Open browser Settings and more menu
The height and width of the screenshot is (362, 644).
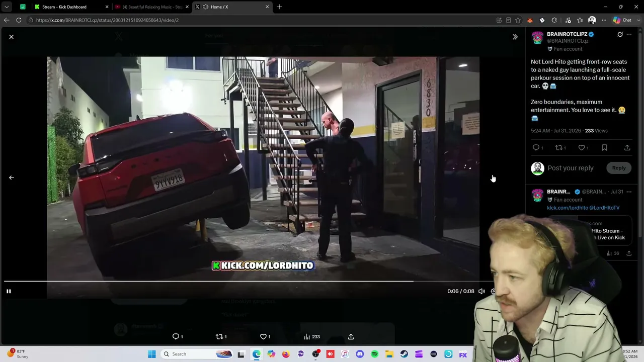click(x=604, y=20)
